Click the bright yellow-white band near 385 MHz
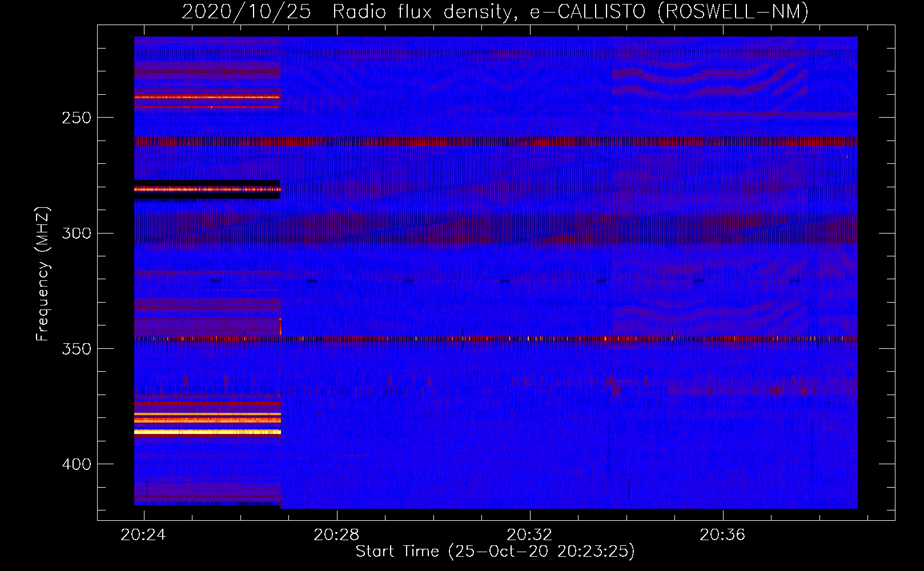This screenshot has height=571, width=924. [207, 432]
